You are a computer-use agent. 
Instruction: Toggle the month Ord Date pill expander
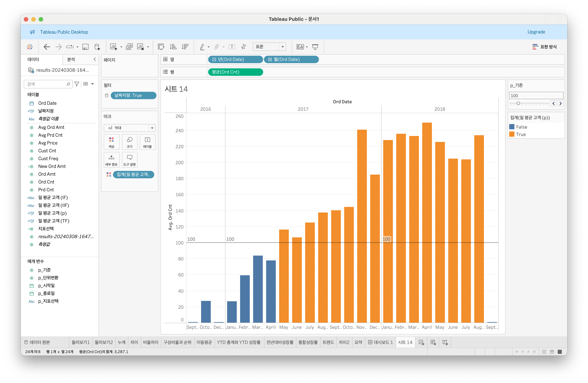point(270,59)
